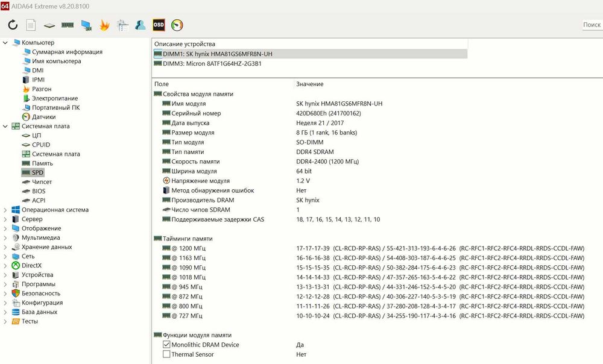Click the Refresh toolbar icon
The height and width of the screenshot is (364, 603).
coord(13,25)
